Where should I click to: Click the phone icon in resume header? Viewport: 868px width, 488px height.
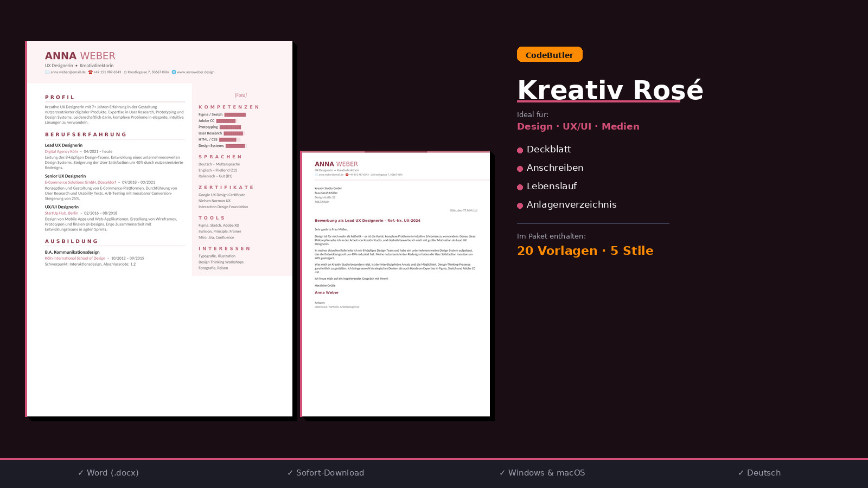coord(91,72)
